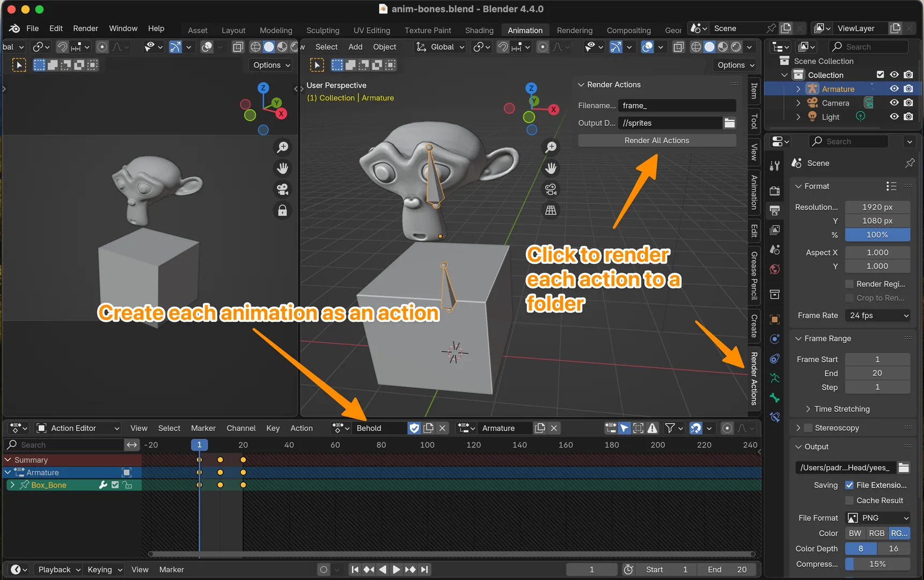Open the Bone Constraints properties icon
This screenshot has width=924, height=580.
point(774,417)
